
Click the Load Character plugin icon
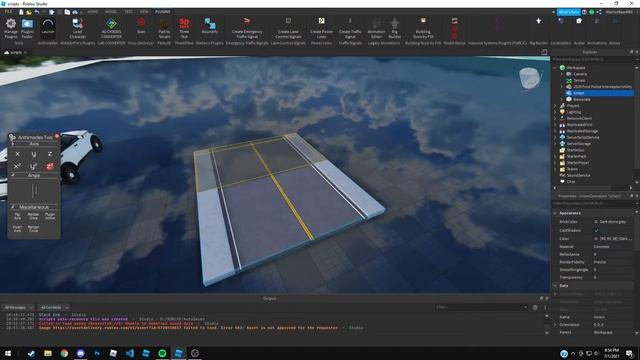pyautogui.click(x=78, y=28)
